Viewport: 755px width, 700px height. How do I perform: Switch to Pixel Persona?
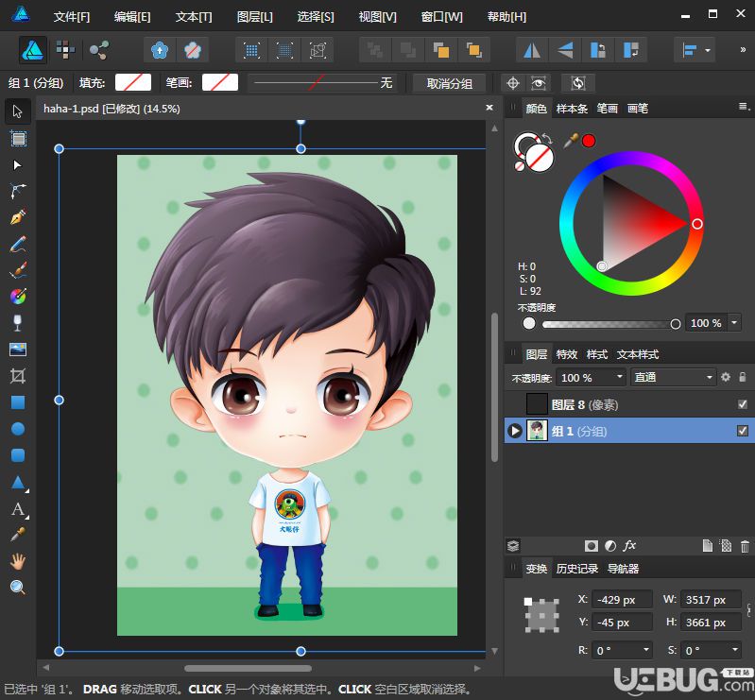pos(66,50)
